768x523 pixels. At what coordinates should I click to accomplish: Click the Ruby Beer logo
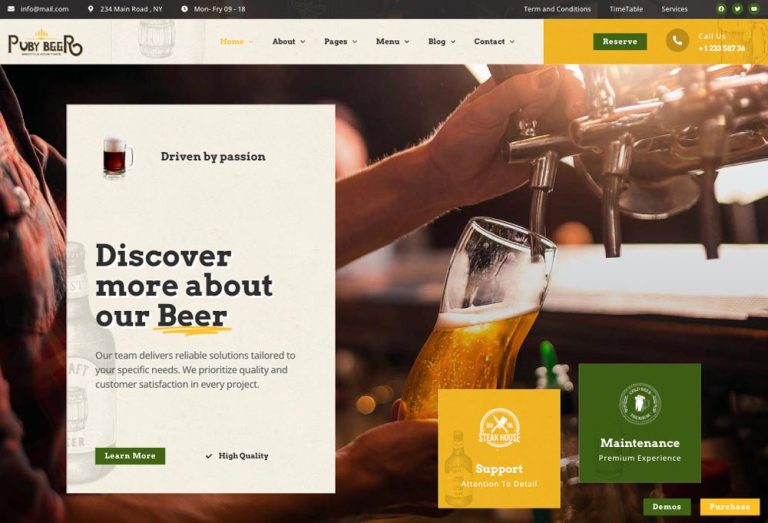click(x=46, y=44)
